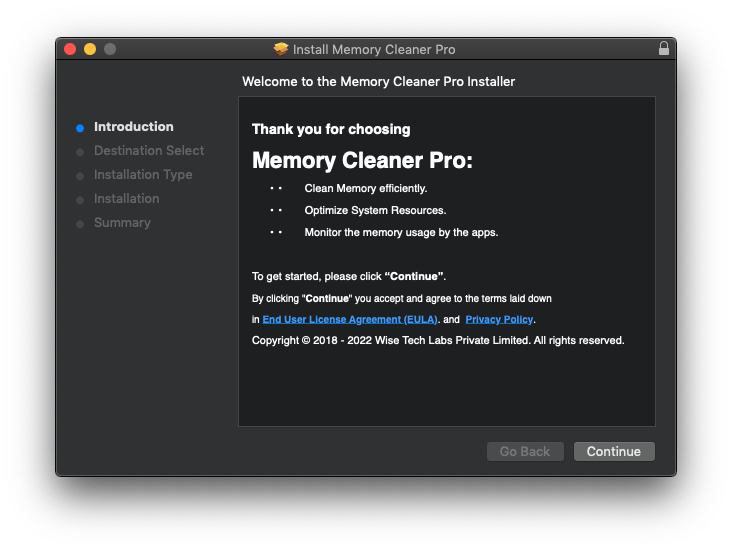732x550 pixels.
Task: Click the installer package icon in title
Action: pos(281,49)
